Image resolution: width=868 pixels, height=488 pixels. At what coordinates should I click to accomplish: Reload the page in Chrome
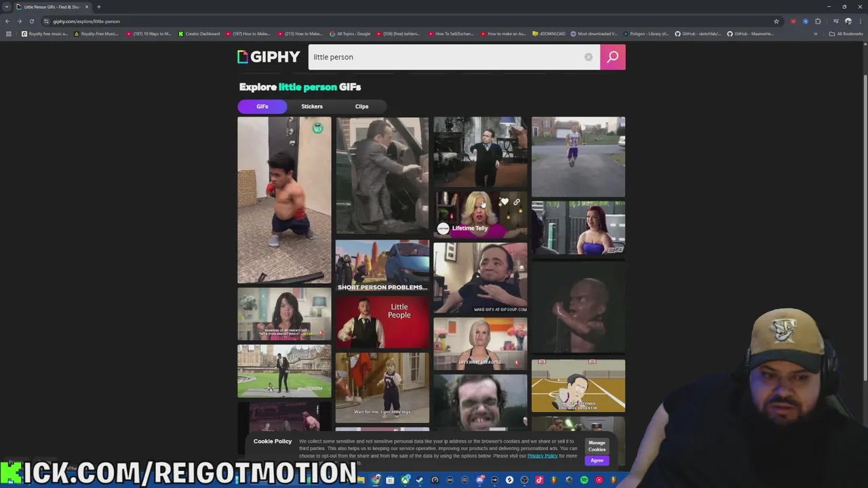coord(31,21)
